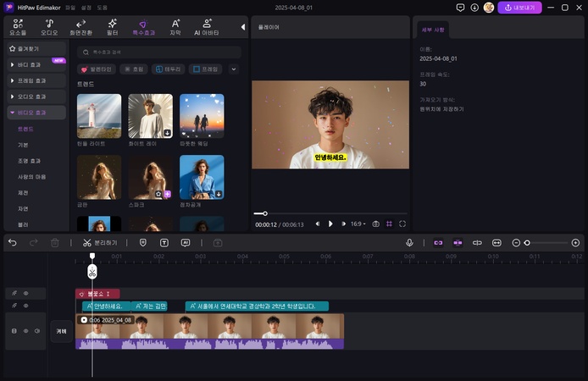Screen dimensions: 588x381
Task: Toggle the eye on the top effect track
Action: [25, 293]
